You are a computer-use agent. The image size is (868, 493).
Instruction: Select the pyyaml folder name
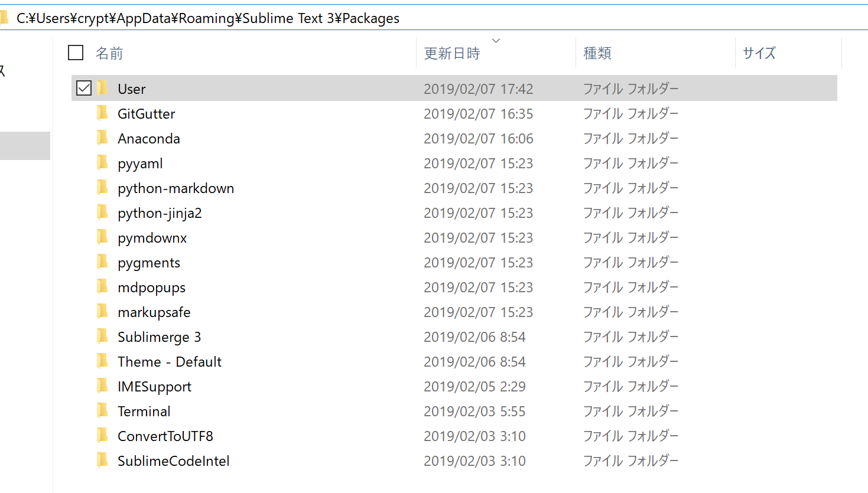click(x=140, y=164)
